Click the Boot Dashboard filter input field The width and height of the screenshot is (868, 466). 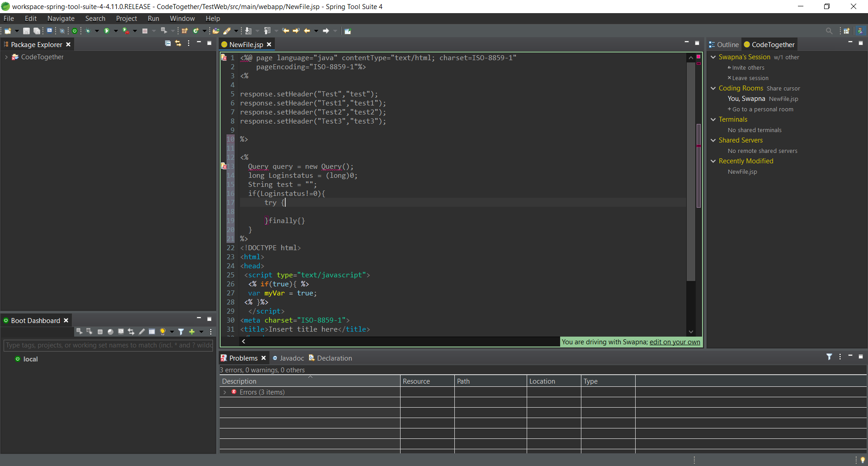(x=108, y=346)
